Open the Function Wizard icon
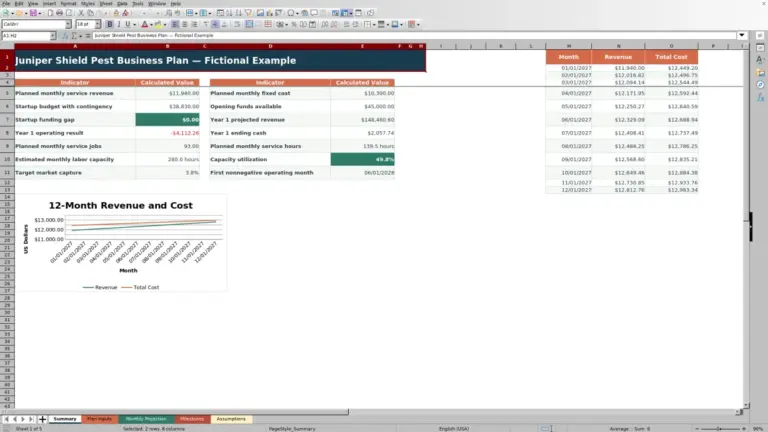 click(65, 35)
